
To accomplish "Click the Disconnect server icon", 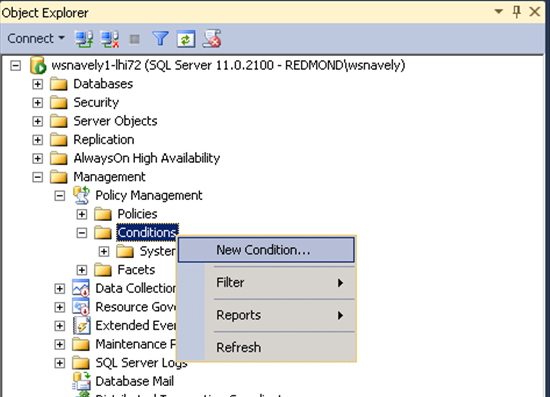I will tap(110, 38).
